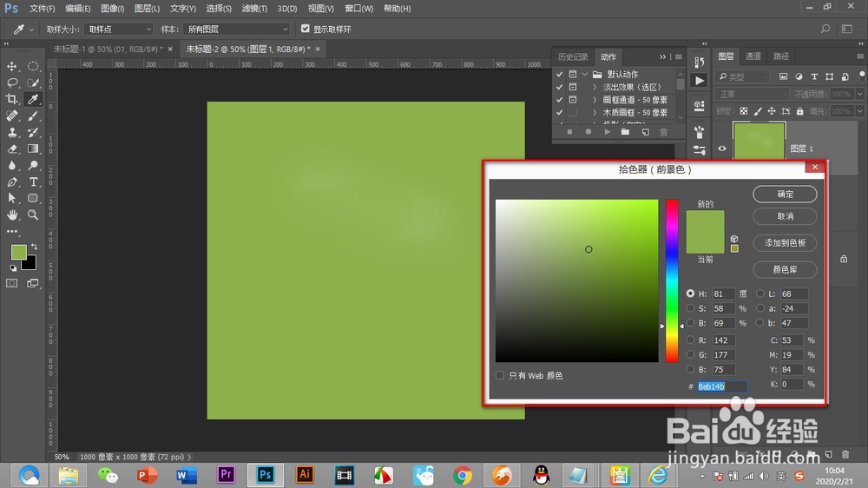Select the Lasso tool

(11, 82)
